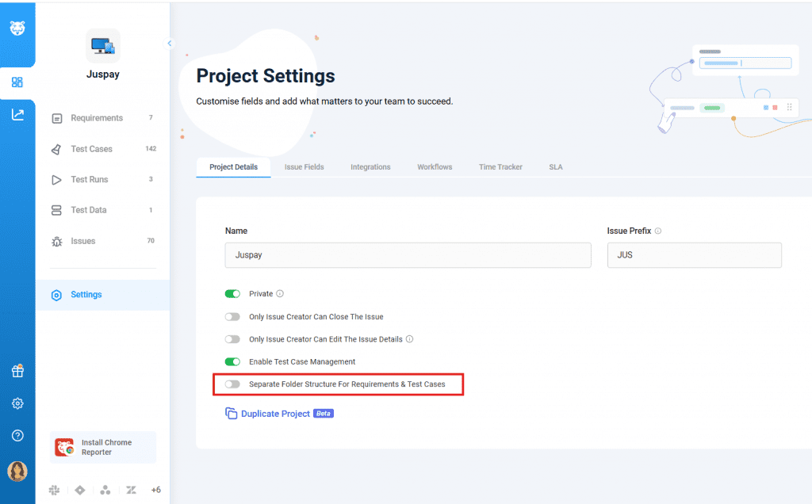The width and height of the screenshot is (812, 504).
Task: Expand the +6 more integrations list
Action: coord(155,490)
